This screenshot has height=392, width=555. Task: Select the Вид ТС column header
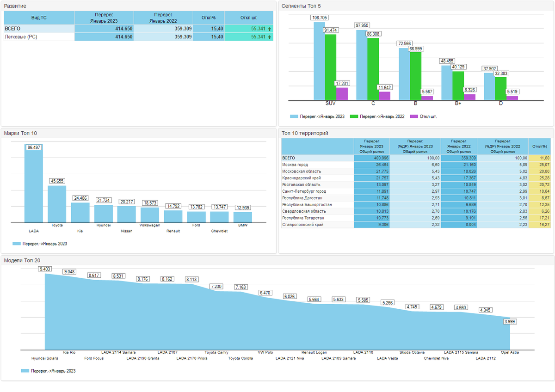pos(39,18)
